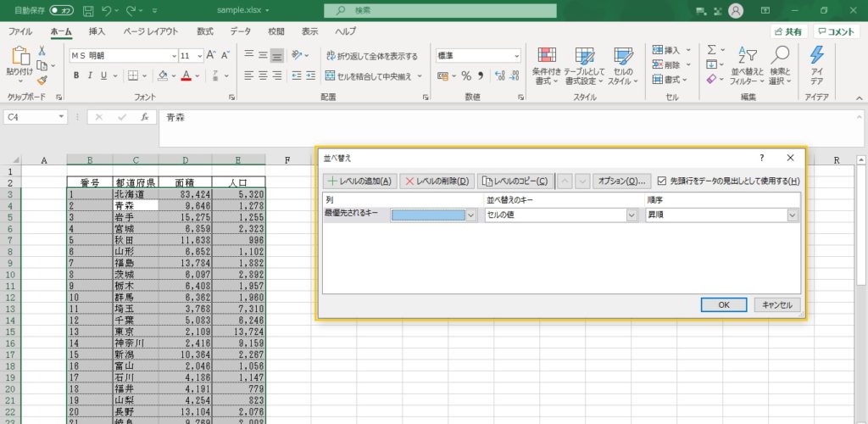Open 並べ替えとフィルター sort and filter
The height and width of the screenshot is (424, 868).
747,64
